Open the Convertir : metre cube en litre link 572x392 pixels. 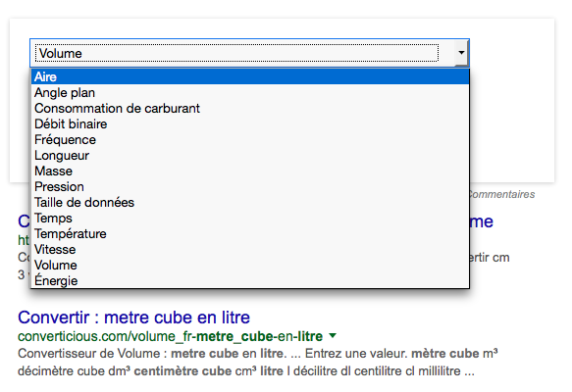(x=133, y=318)
